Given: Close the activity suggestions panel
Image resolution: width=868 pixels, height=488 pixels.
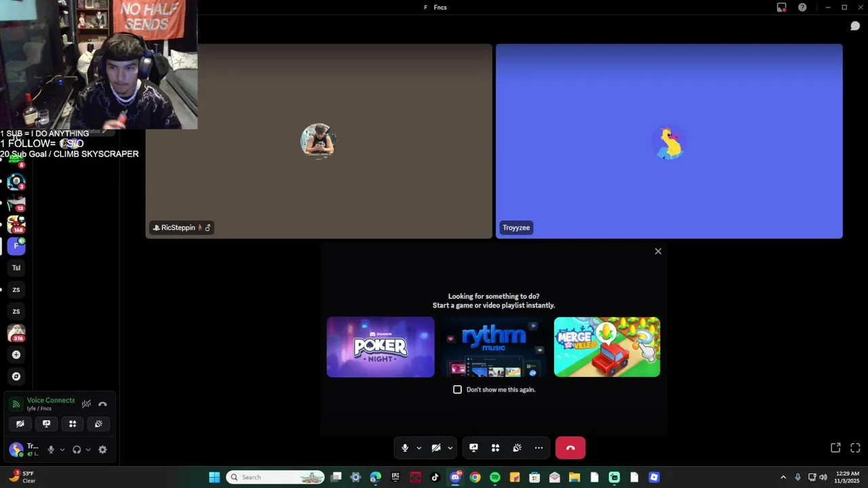Looking at the screenshot, I should 658,251.
